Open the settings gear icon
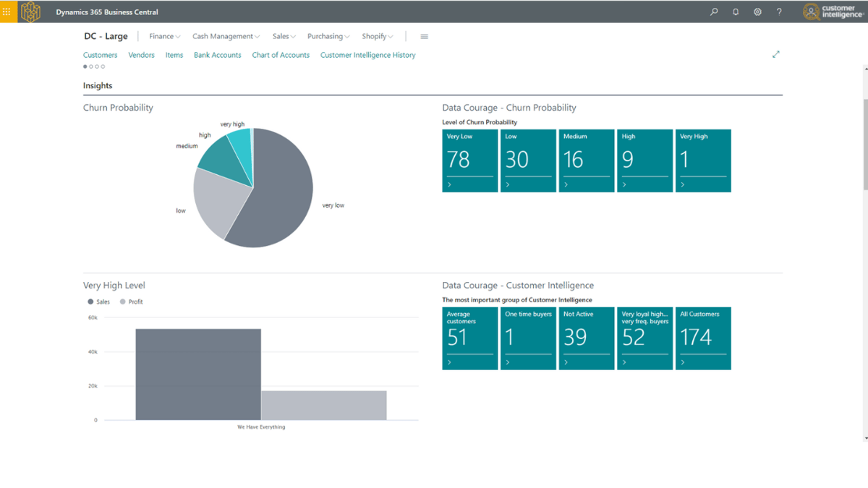This screenshot has height=488, width=868. tap(757, 12)
